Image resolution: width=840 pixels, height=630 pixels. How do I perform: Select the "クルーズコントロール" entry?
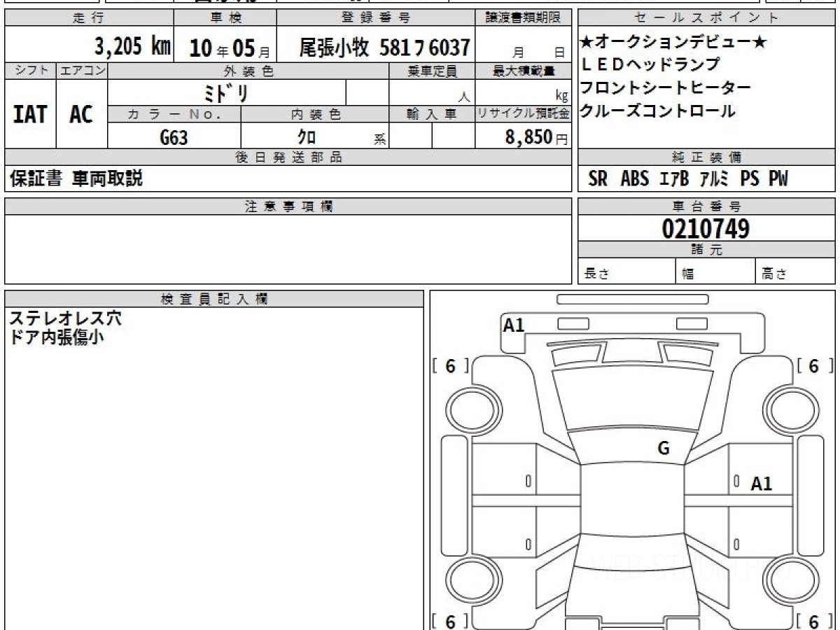[x=657, y=111]
